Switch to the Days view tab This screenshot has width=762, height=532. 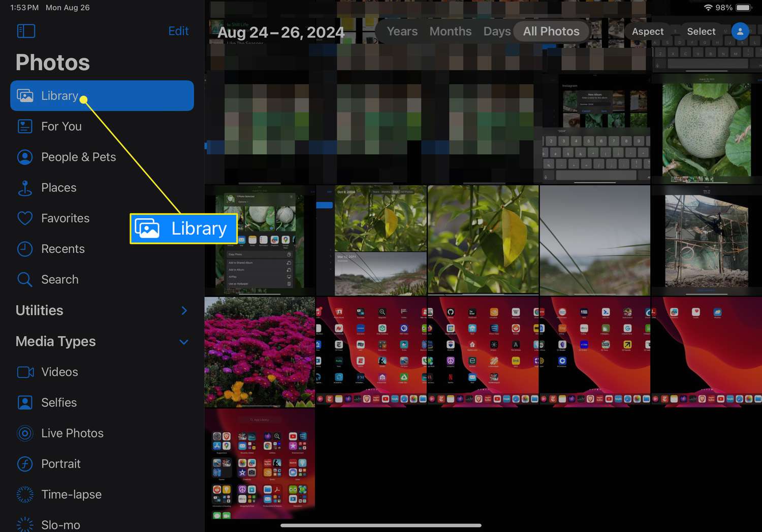[496, 31]
